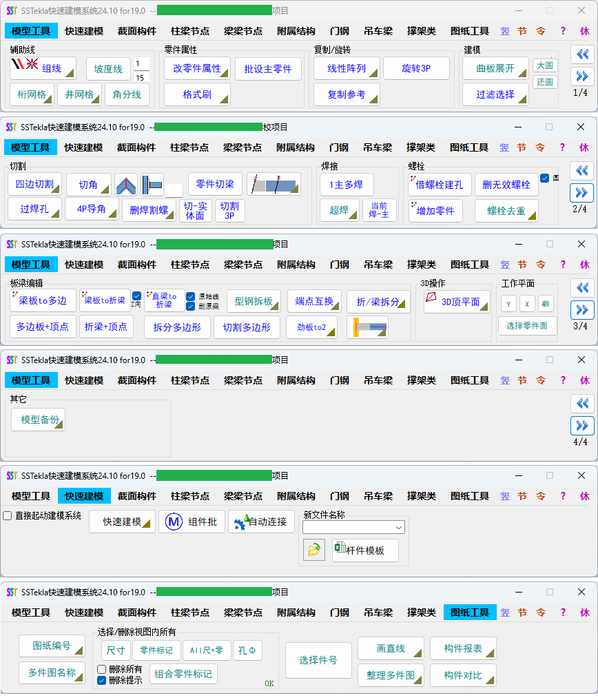Click the open-folder icon under 新文件名称
The image size is (598, 700).
[x=314, y=550]
